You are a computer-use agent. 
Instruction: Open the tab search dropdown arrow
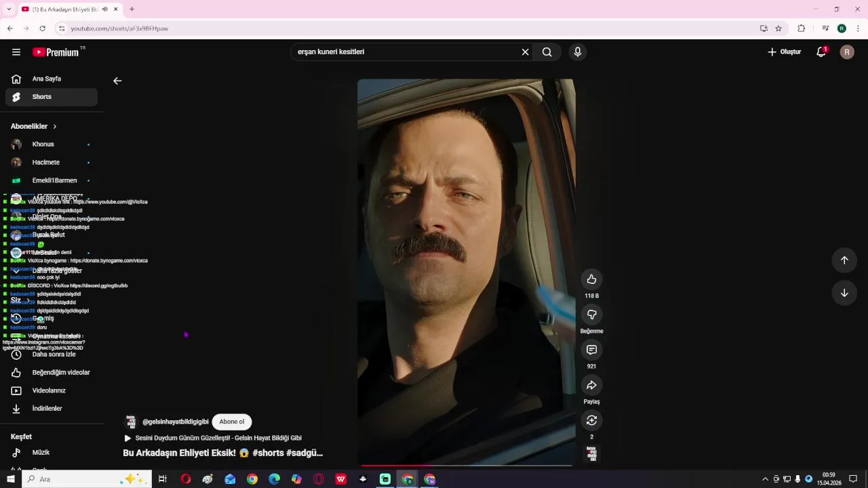pos(9,9)
